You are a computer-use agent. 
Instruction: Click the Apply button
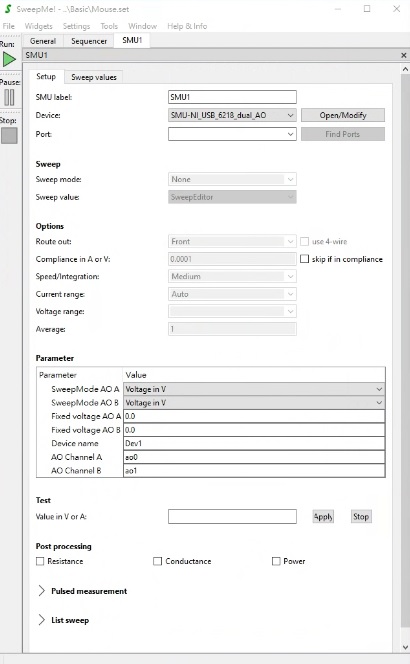click(323, 517)
